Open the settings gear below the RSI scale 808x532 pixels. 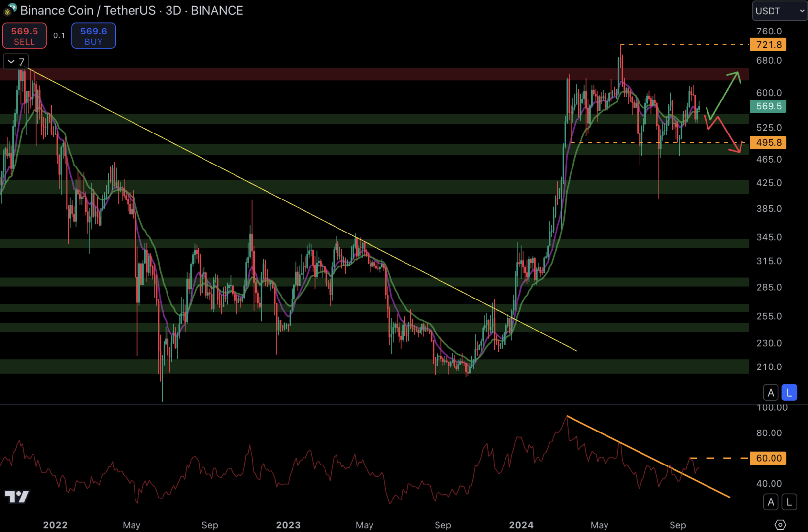pos(780,525)
